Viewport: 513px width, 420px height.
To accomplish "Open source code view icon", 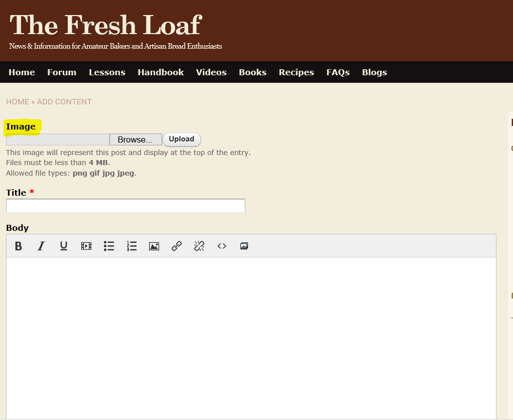I will [x=222, y=246].
